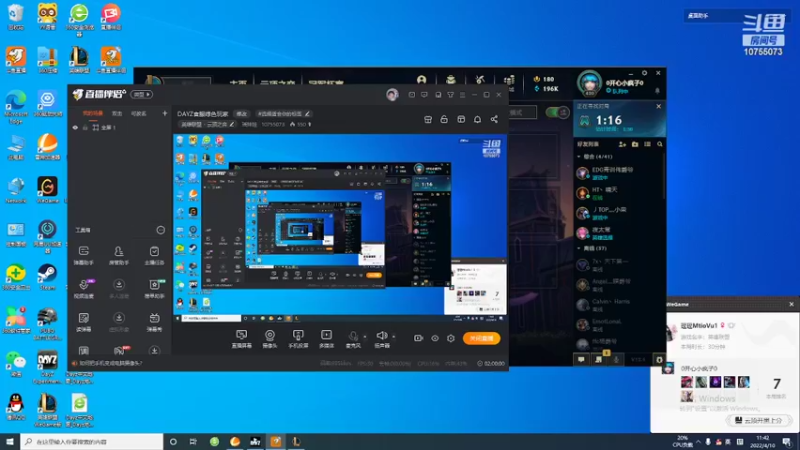
Task: Add a webcam source in the bottom toolbar
Action: pos(269,338)
